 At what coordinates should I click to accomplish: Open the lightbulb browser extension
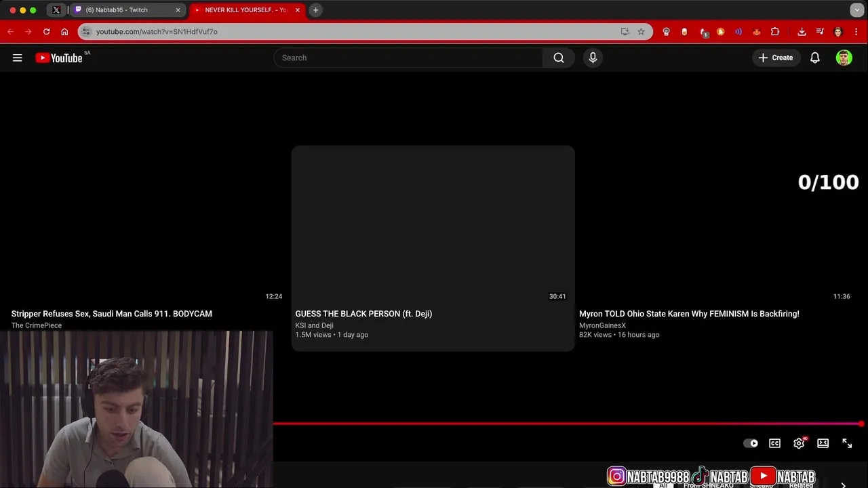coord(666,32)
